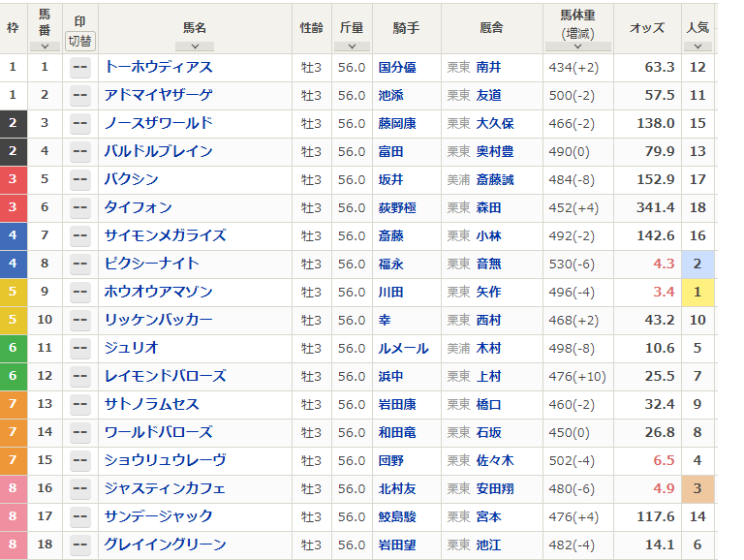Viewport: 744px width, 560px height.
Task: Toggle the mark selector for ピクシーナイト
Action: point(80,264)
